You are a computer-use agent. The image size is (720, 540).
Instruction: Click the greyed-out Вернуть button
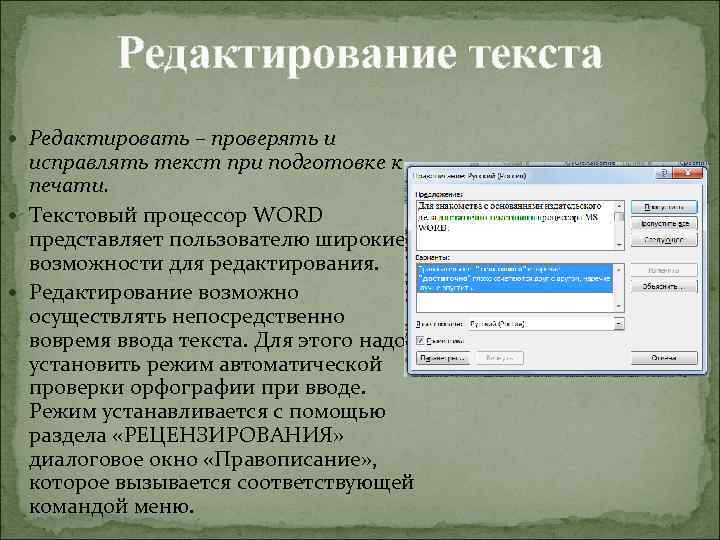[x=499, y=358]
